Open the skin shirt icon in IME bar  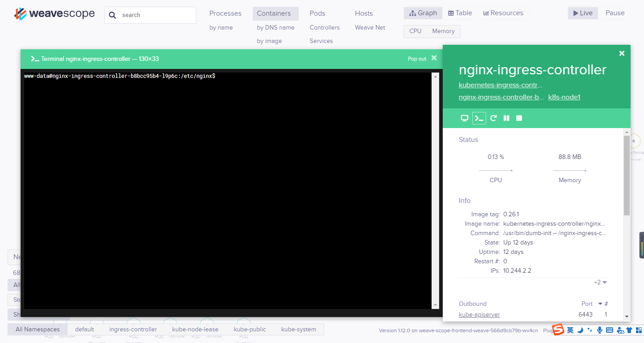point(630,330)
